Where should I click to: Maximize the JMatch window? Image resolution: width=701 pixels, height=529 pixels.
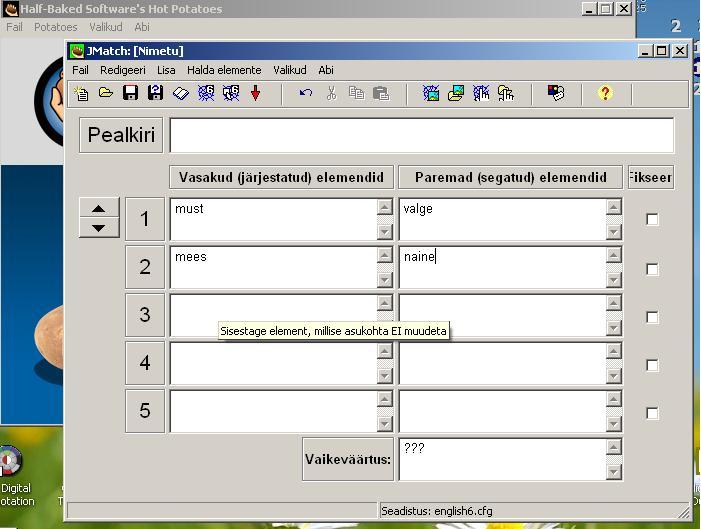coord(661,51)
